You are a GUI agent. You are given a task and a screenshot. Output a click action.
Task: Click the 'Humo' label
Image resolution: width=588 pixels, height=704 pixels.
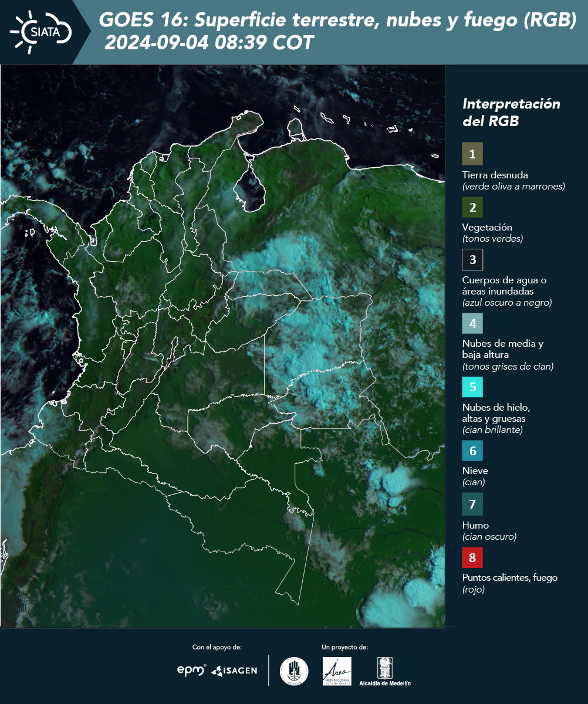pos(475,525)
